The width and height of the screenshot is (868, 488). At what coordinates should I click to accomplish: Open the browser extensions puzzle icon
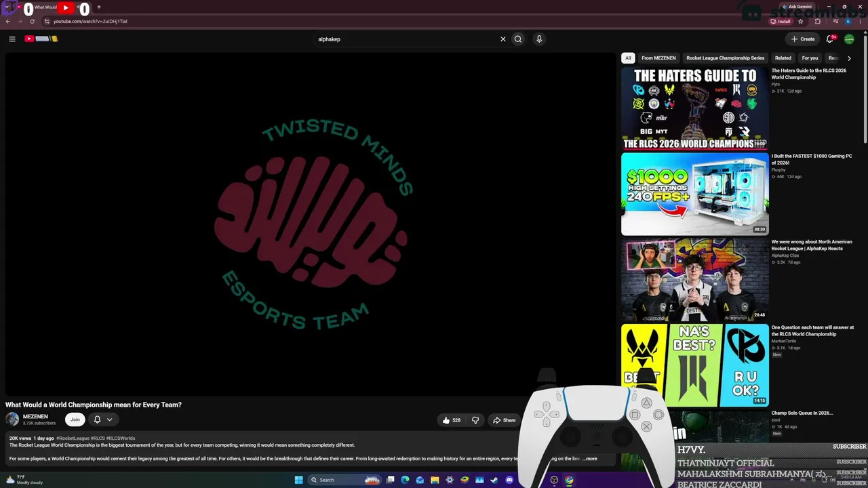pos(817,21)
